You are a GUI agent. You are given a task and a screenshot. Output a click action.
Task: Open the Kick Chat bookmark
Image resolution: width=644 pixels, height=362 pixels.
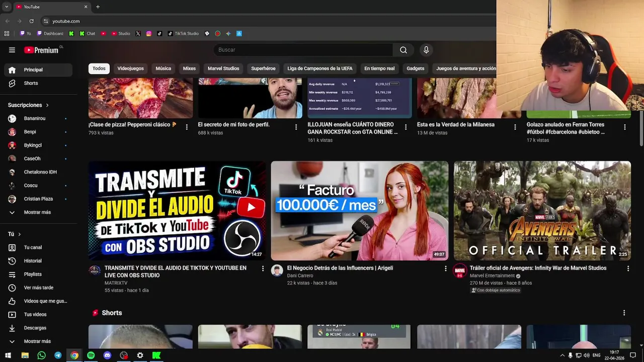tap(88, 34)
